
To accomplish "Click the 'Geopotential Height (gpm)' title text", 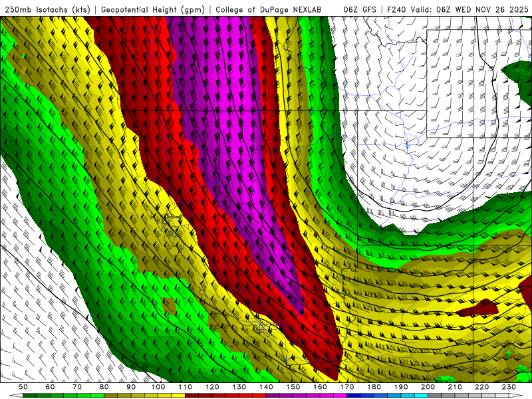I will pyautogui.click(x=153, y=10).
